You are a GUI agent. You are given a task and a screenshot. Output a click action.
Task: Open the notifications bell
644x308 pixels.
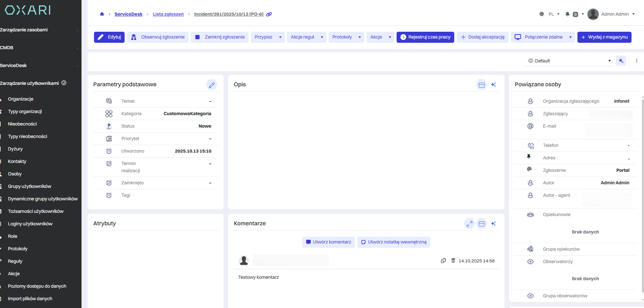point(567,14)
